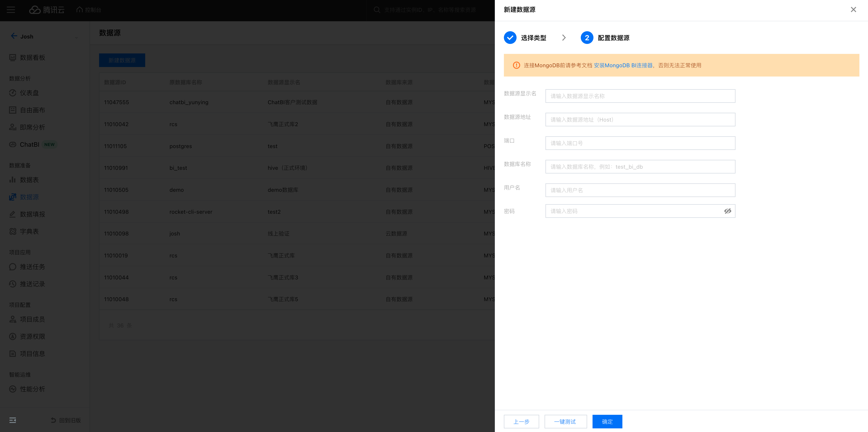The height and width of the screenshot is (432, 868).
Task: Click the collapse sidebar icon at the bottom left
Action: click(13, 420)
